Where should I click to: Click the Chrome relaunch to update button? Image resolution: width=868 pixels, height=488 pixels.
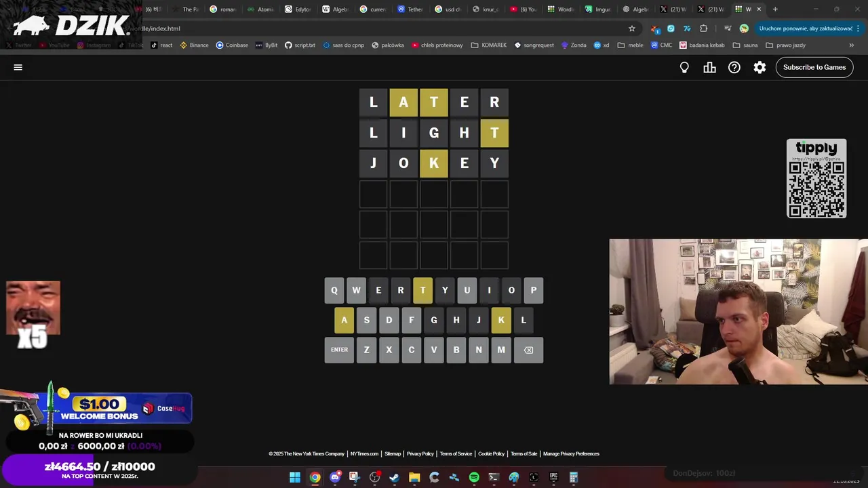pos(810,28)
